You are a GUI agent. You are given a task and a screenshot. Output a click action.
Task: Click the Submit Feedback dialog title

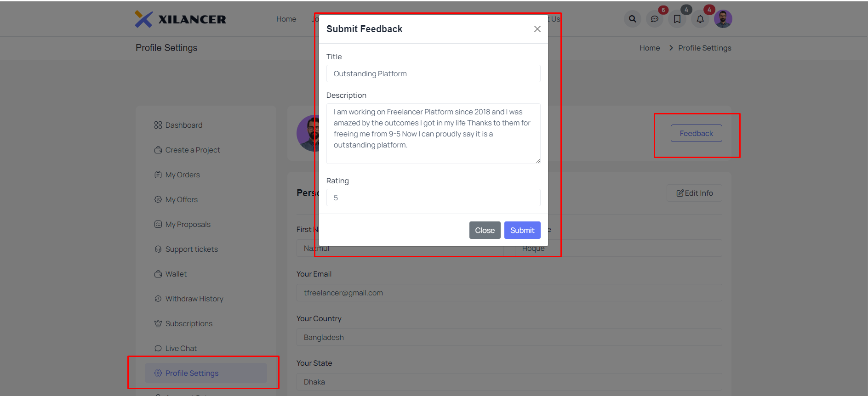pyautogui.click(x=364, y=29)
